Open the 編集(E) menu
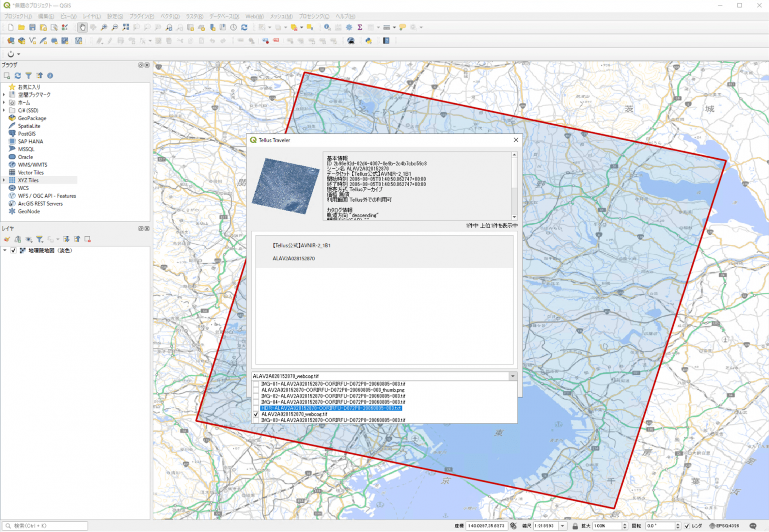This screenshot has height=532, width=769. 46,17
